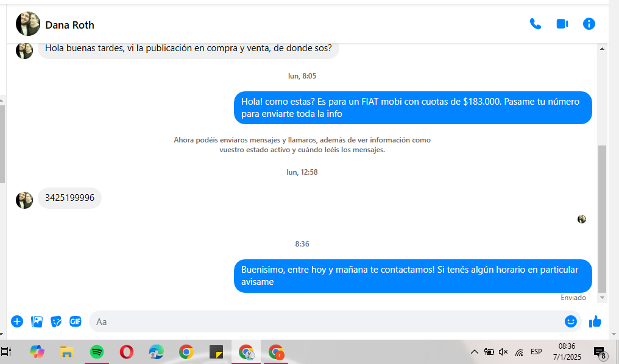
Task: Click the message bubble containing 3425199996
Action: [69, 198]
